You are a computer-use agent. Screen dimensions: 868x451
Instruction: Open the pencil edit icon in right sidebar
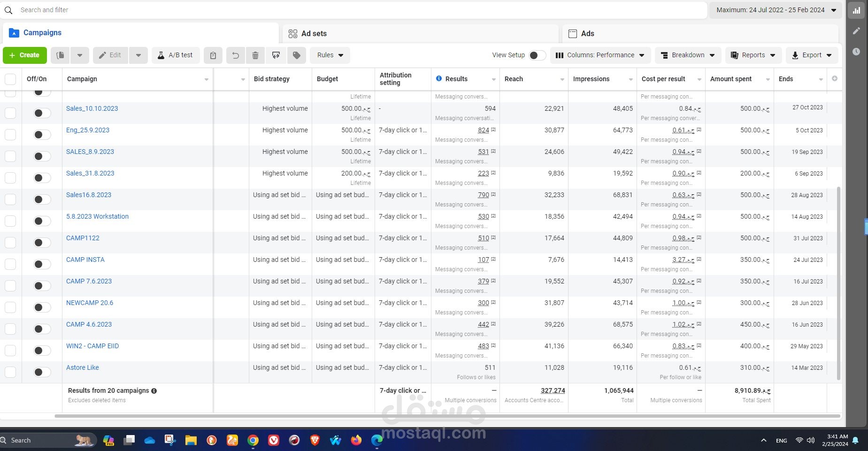(x=856, y=31)
